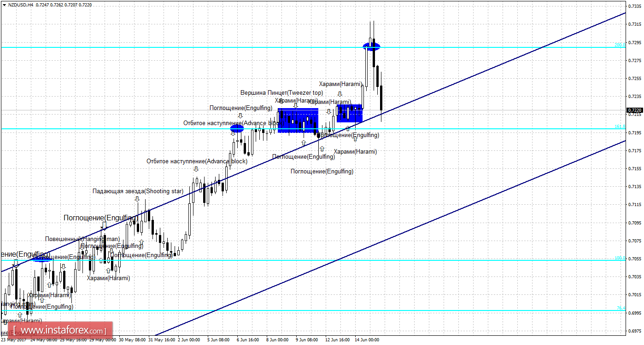Click the Повешенный(Hanging man) label

[x=82, y=239]
